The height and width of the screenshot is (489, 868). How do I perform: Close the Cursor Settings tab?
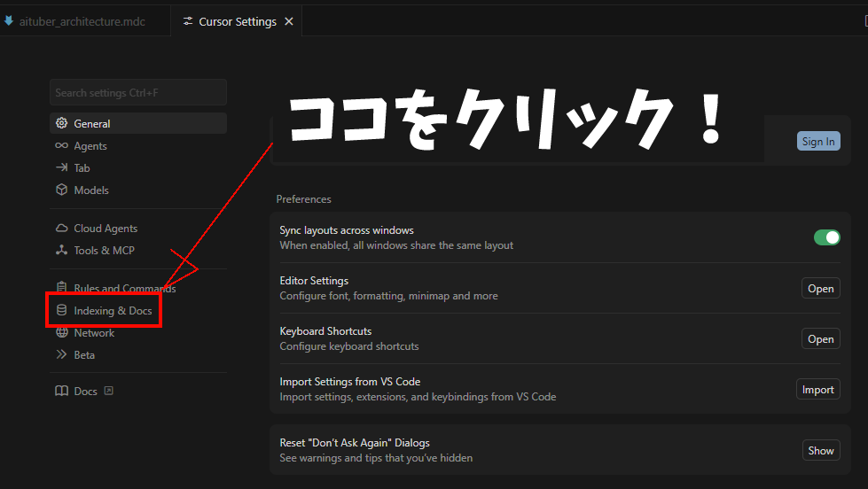pos(289,21)
